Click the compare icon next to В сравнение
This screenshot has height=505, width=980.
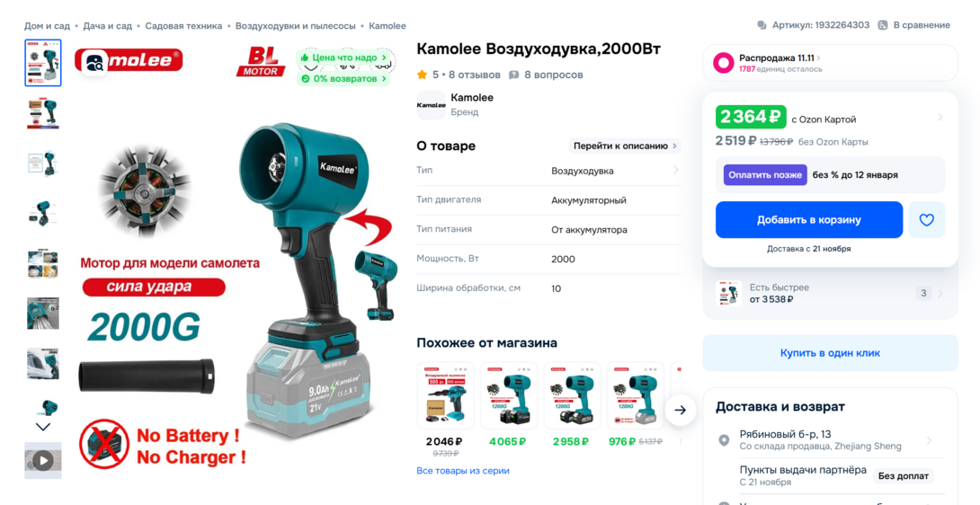[883, 26]
